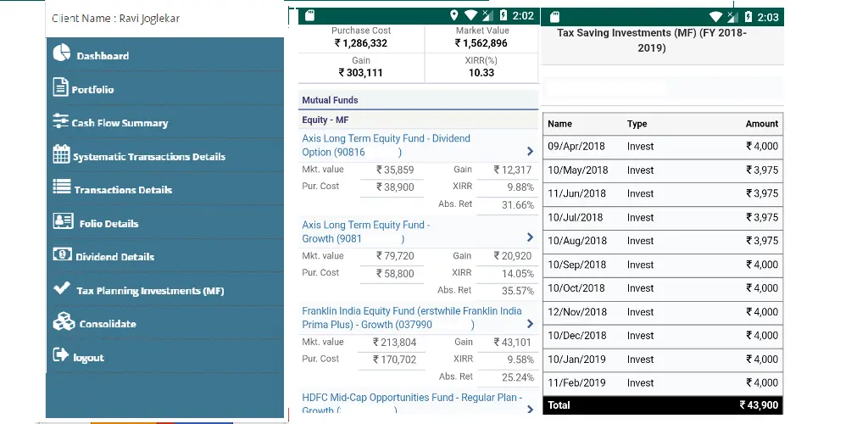This screenshot has width=868, height=424.
Task: Click the ₹213,804 market value for Franklin
Action: pyautogui.click(x=395, y=342)
